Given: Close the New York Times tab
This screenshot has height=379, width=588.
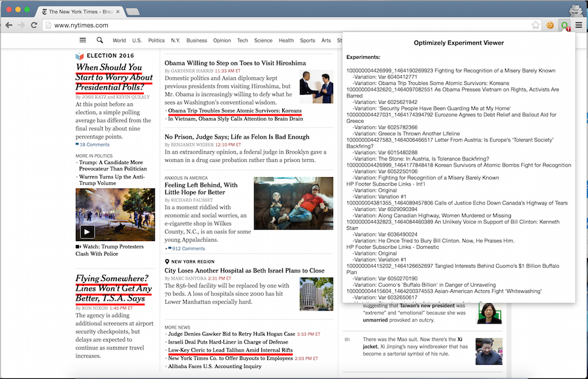Looking at the screenshot, I should tap(118, 12).
